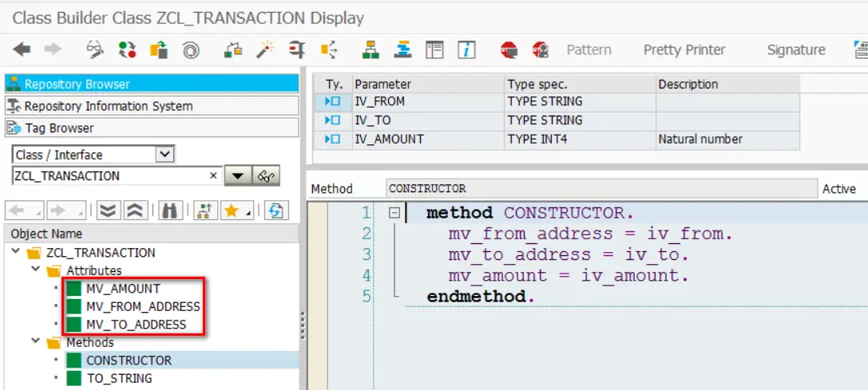The image size is (868, 390).
Task: Click the Parameter column header
Action: click(x=429, y=84)
